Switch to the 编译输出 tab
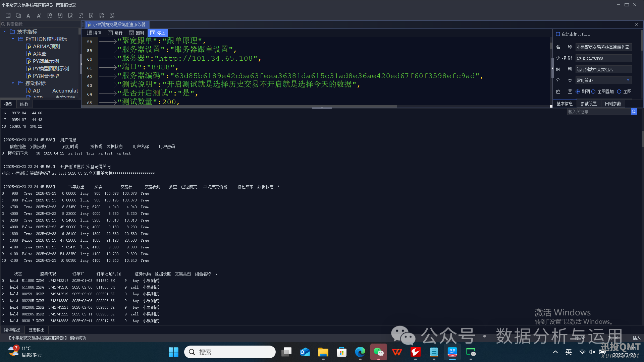Viewport: 644px width, 362px height. (x=12, y=330)
